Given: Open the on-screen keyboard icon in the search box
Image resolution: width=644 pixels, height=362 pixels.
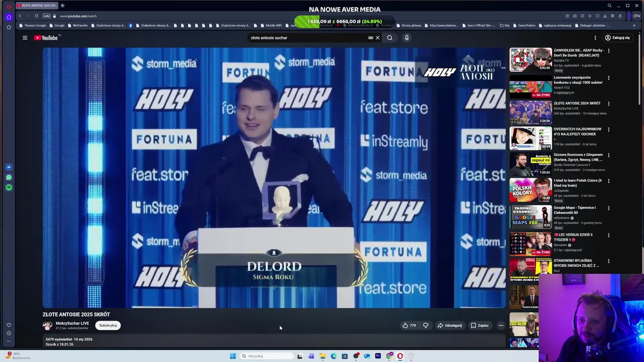Looking at the screenshot, I should tap(371, 38).
